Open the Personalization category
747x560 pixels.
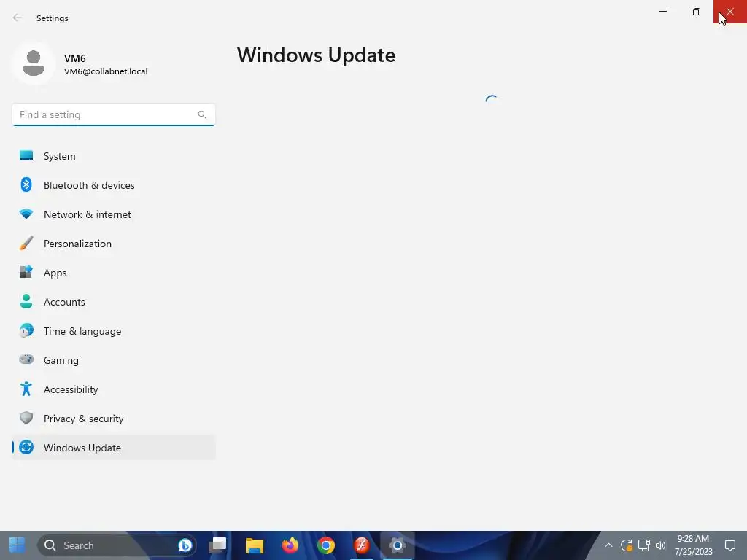[x=113, y=244]
